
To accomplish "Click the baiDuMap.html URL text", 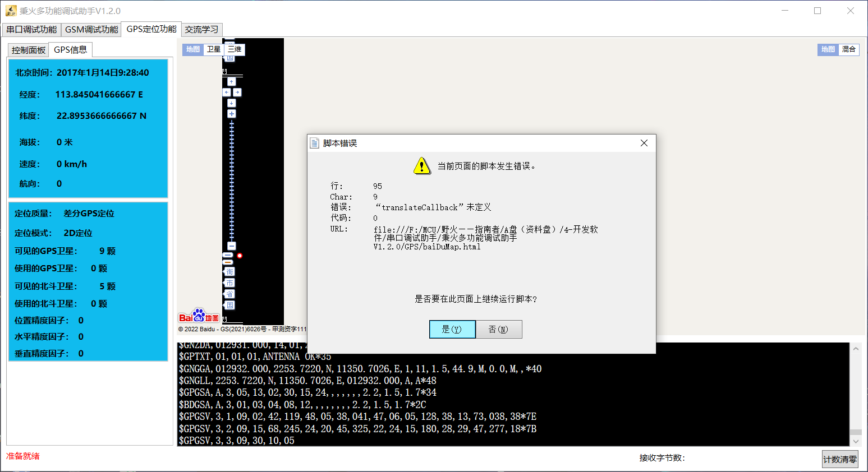I will (x=486, y=238).
